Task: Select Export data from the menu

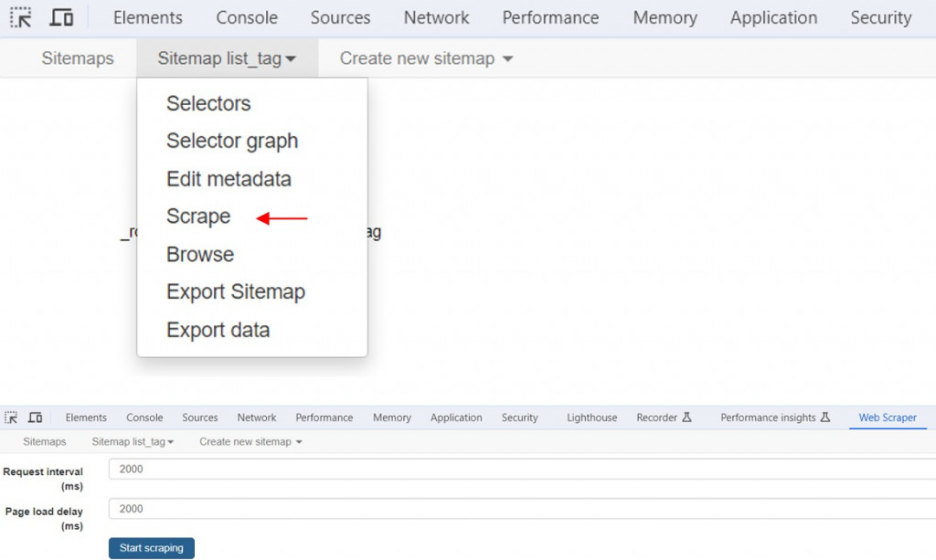Action: [218, 330]
